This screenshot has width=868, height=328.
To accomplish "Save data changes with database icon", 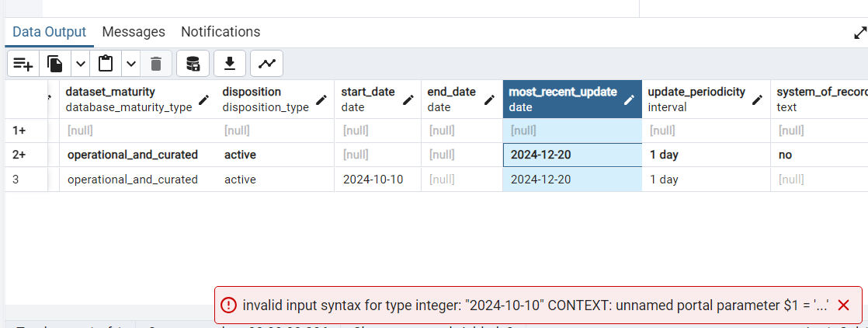I will [x=193, y=64].
